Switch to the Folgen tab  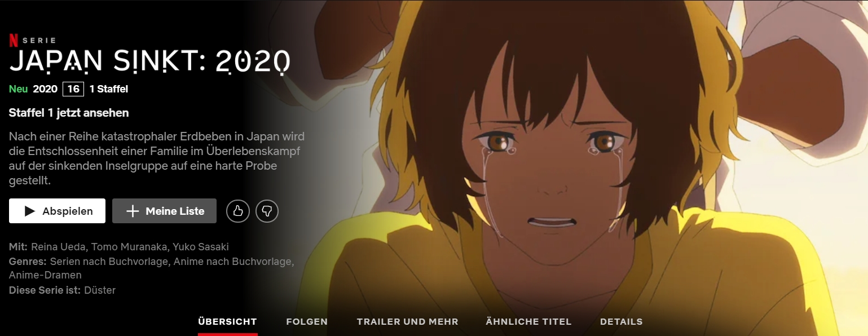307,322
